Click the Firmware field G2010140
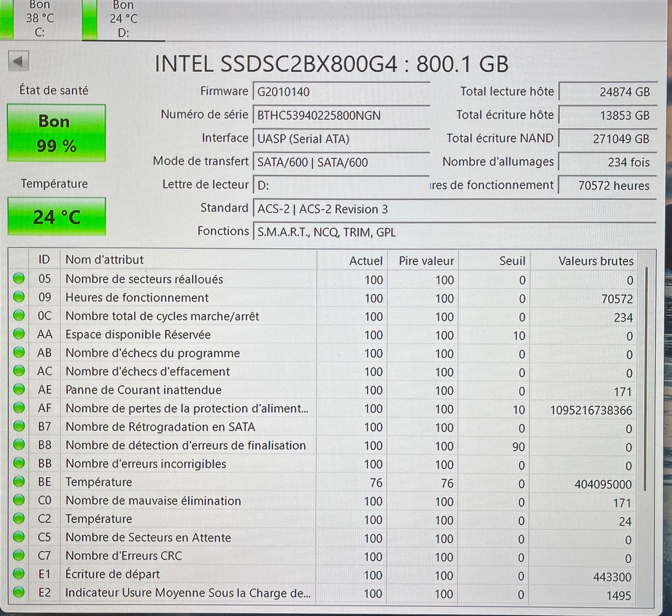Image resolution: width=672 pixels, height=616 pixels. click(x=341, y=92)
